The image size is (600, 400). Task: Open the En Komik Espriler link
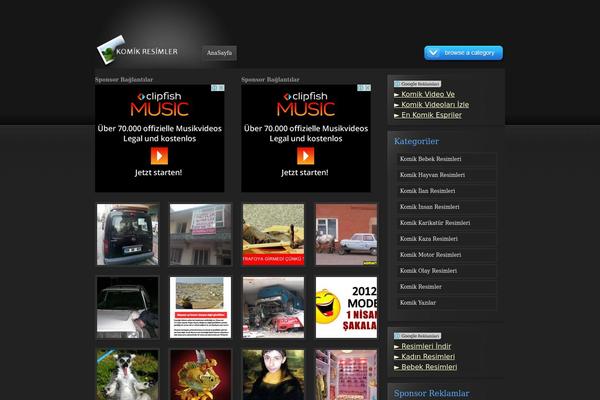click(428, 115)
